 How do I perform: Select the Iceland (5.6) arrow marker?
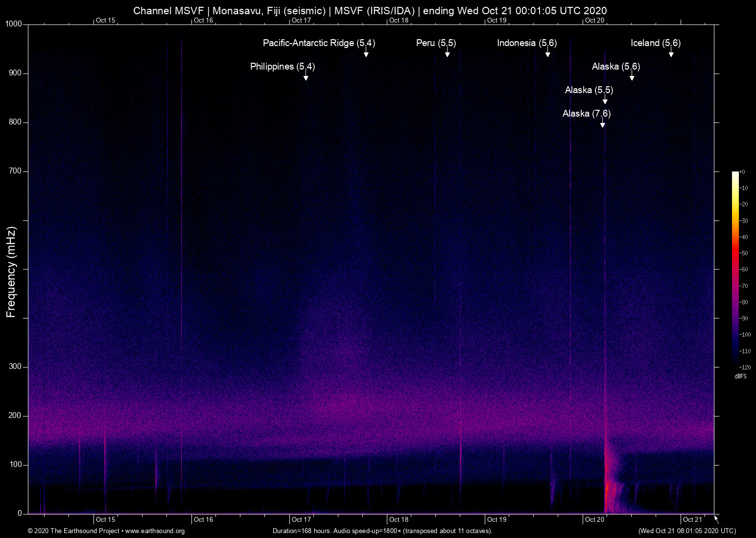(671, 54)
